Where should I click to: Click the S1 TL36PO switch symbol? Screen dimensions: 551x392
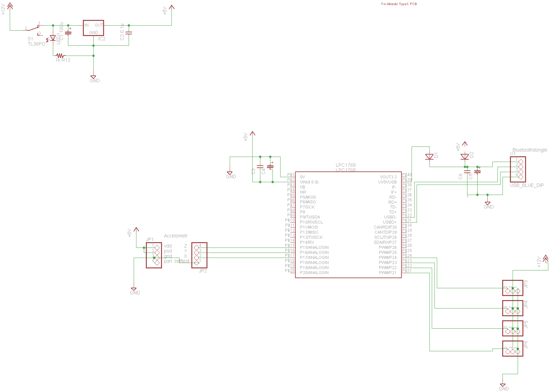pyautogui.click(x=34, y=28)
